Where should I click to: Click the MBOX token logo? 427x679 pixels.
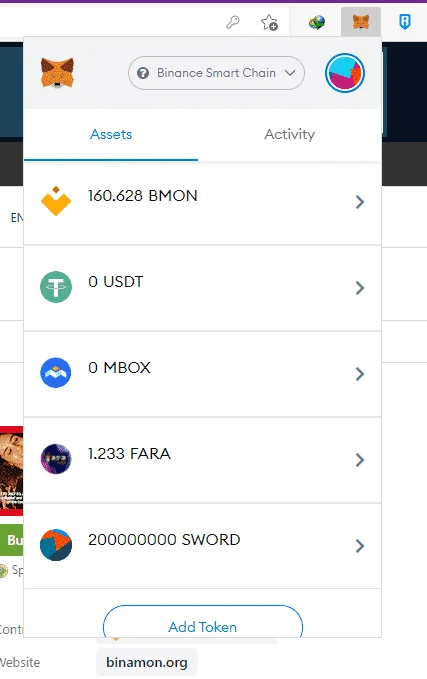pos(56,372)
